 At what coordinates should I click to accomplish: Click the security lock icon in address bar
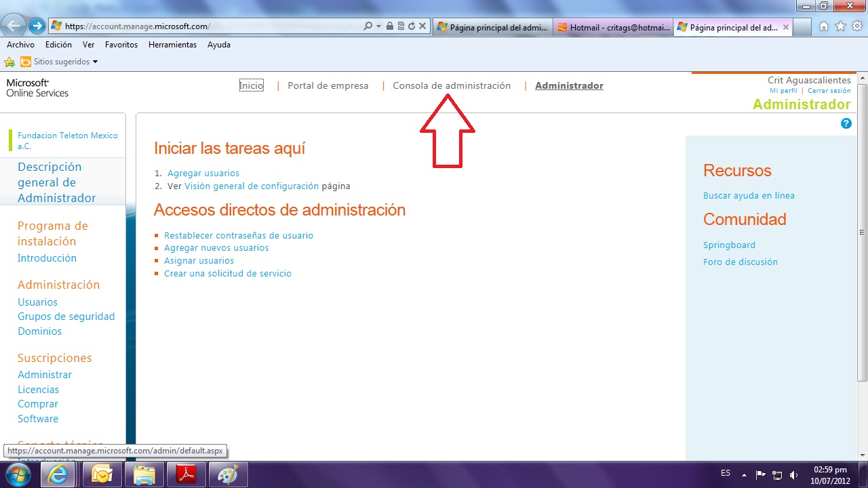[390, 26]
